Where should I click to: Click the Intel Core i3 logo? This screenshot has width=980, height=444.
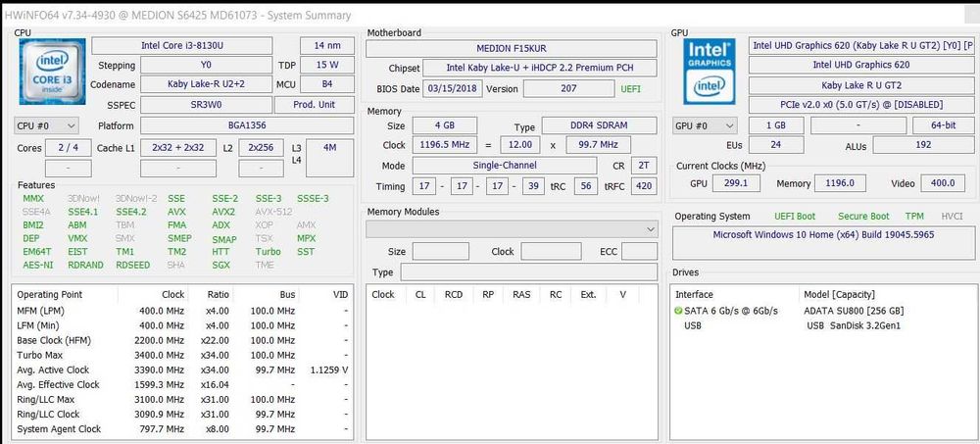pyautogui.click(x=52, y=72)
